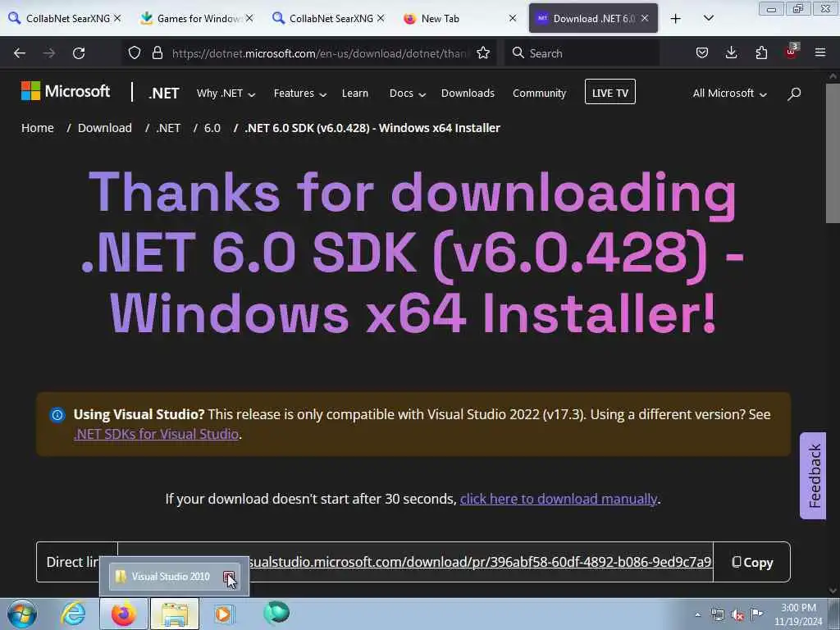
Task: Click the taskbar clock showing 3:00 PM
Action: 798,614
